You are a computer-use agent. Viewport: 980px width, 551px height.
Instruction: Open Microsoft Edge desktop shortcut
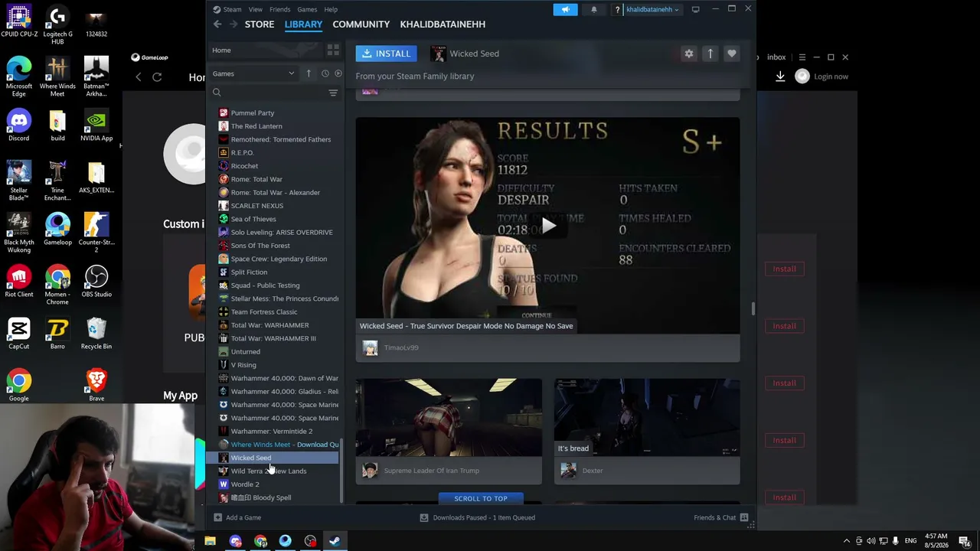click(x=19, y=76)
